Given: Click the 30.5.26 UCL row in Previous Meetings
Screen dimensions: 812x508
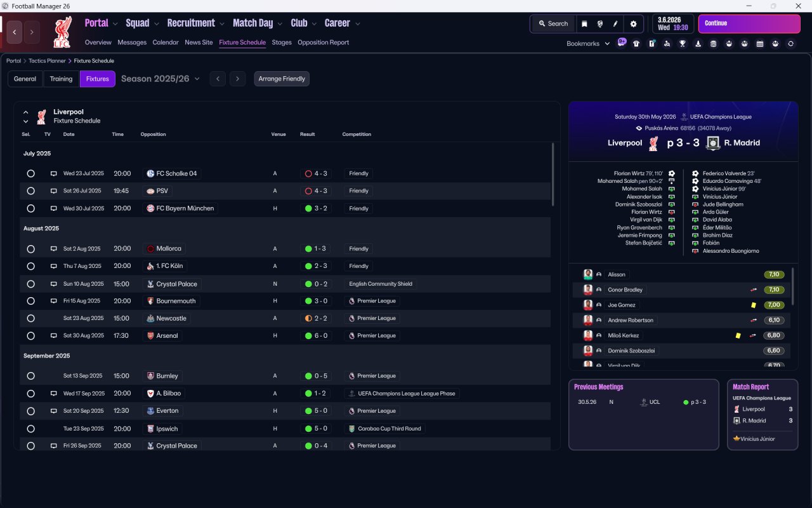Looking at the screenshot, I should coord(643,402).
